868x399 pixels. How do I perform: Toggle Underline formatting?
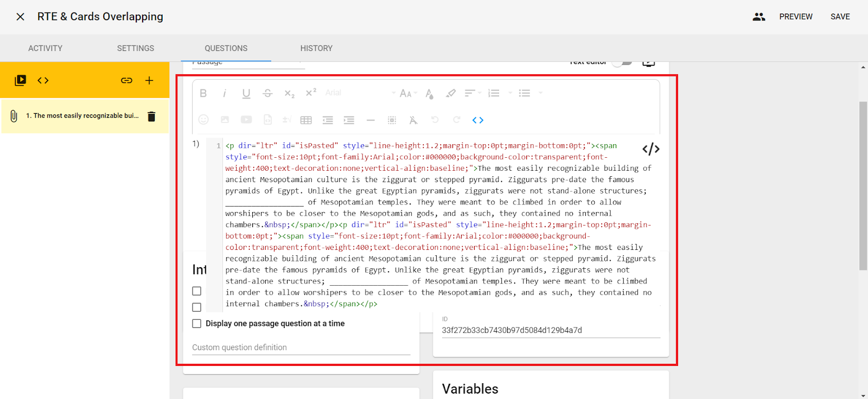pos(246,93)
